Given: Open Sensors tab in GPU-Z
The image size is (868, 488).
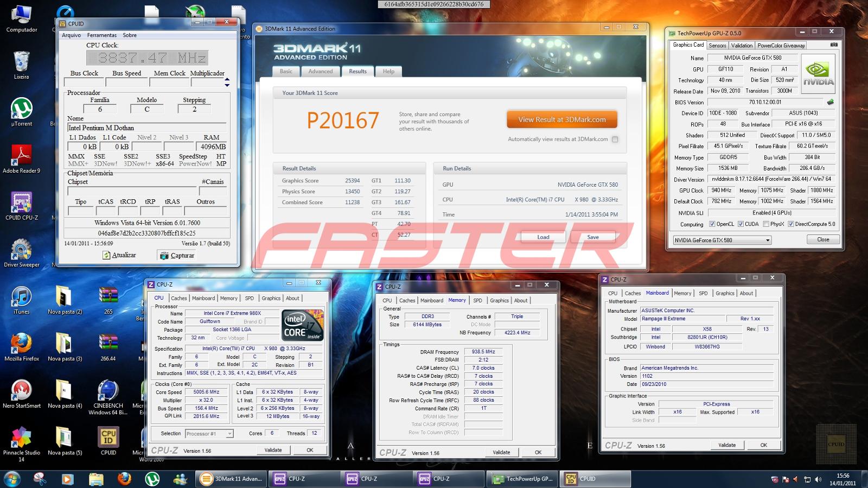Looking at the screenshot, I should pos(717,46).
